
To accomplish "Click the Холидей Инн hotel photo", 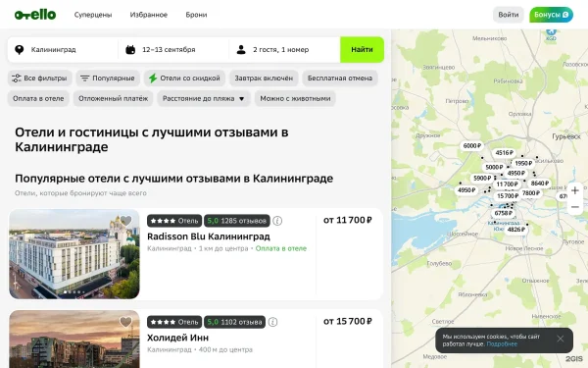I will tap(74, 340).
